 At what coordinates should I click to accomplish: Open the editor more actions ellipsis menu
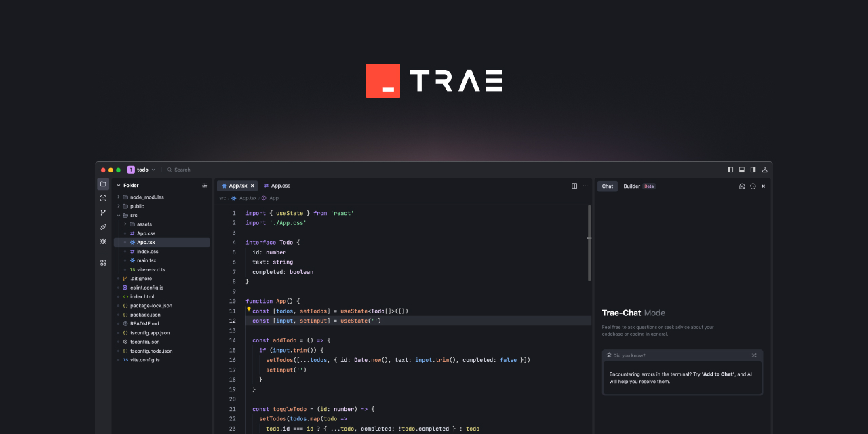tap(584, 185)
